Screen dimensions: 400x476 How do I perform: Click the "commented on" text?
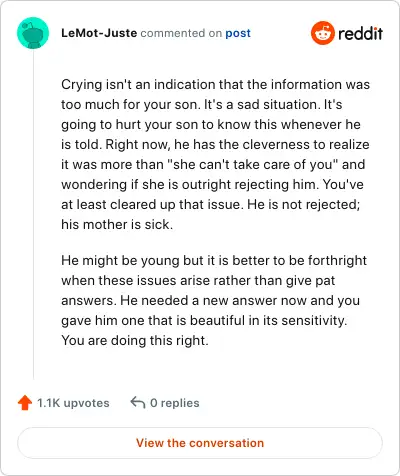click(x=181, y=33)
